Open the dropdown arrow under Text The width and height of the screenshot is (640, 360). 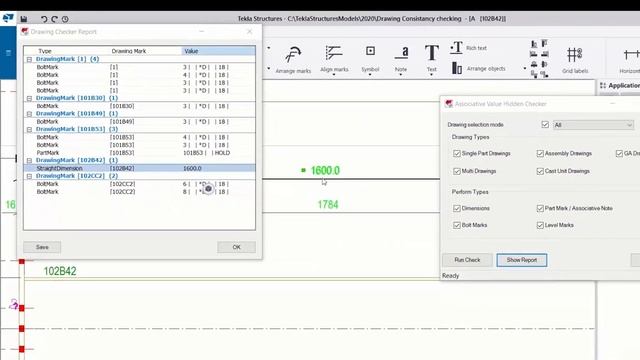click(x=431, y=75)
